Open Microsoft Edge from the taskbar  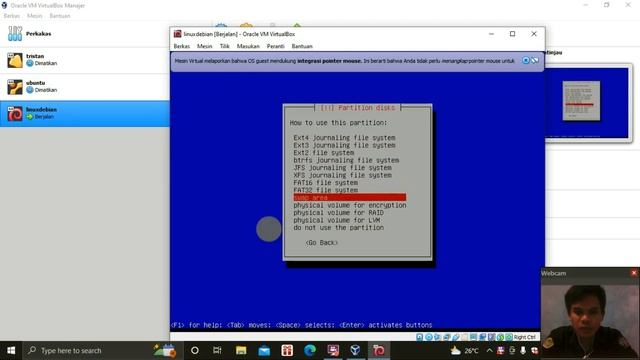(310, 351)
